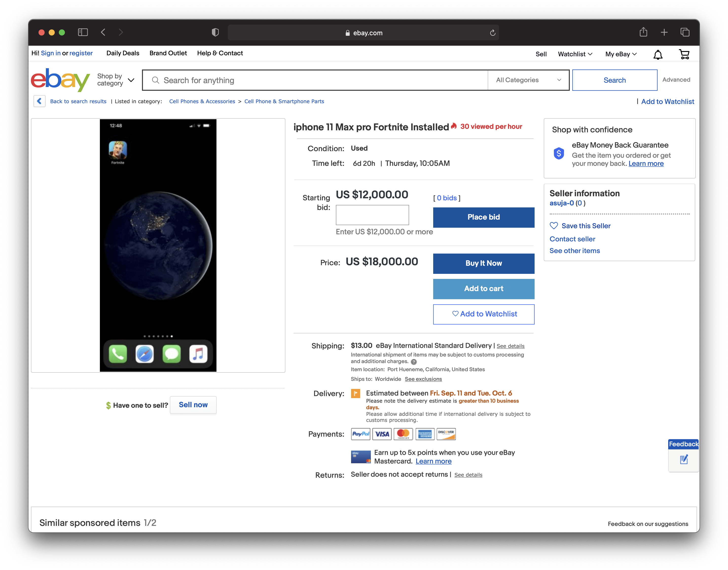This screenshot has height=570, width=728.
Task: Click Learn more about Money Back Guarantee
Action: click(646, 164)
